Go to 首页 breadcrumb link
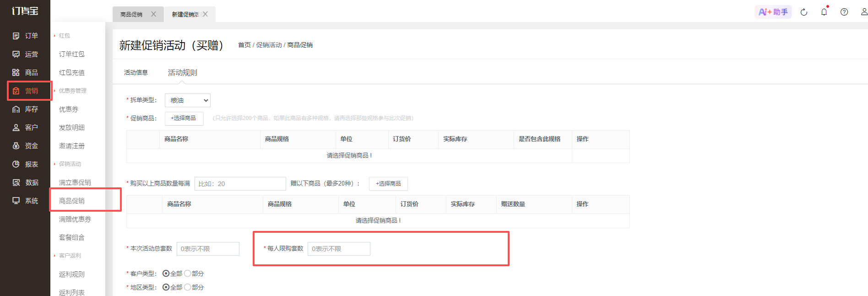This screenshot has height=296, width=868. [244, 45]
